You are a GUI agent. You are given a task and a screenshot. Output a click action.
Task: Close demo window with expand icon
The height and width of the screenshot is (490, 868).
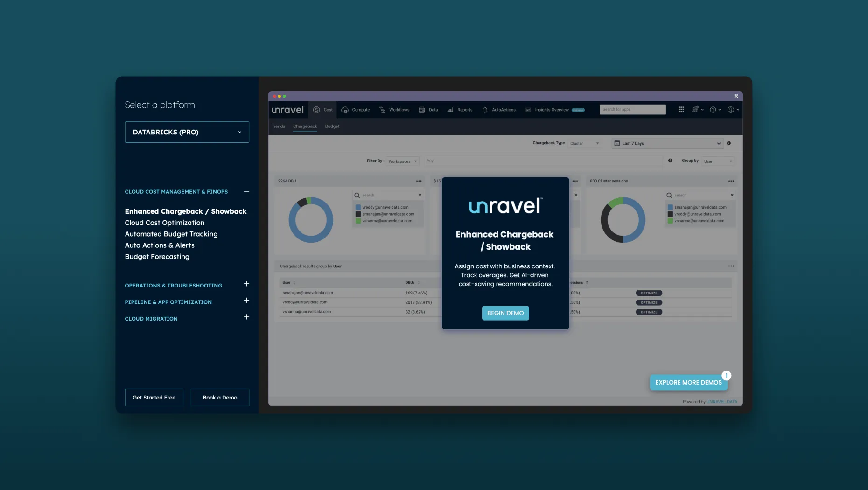click(736, 96)
